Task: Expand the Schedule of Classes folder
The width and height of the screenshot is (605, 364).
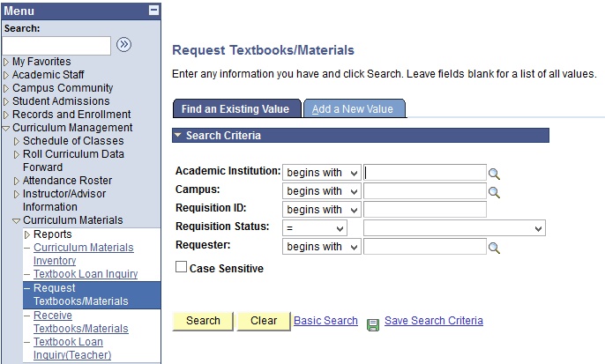Action: pyautogui.click(x=16, y=142)
